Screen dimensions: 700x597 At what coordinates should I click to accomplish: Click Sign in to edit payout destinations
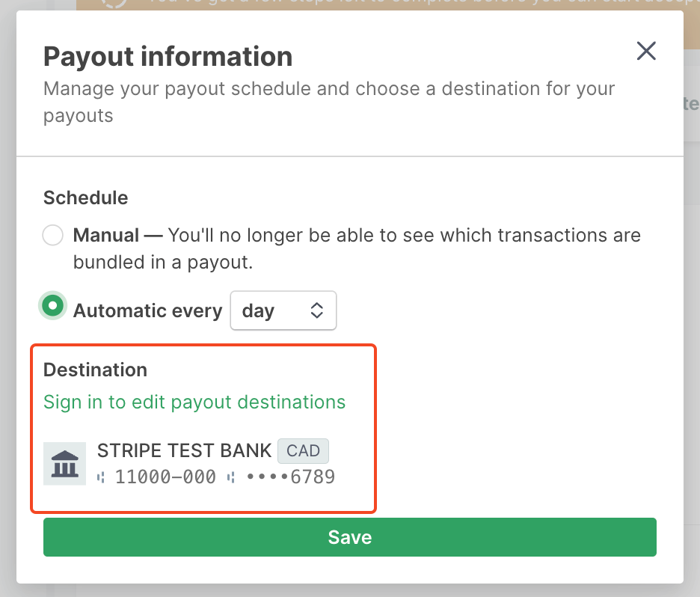[x=194, y=402]
